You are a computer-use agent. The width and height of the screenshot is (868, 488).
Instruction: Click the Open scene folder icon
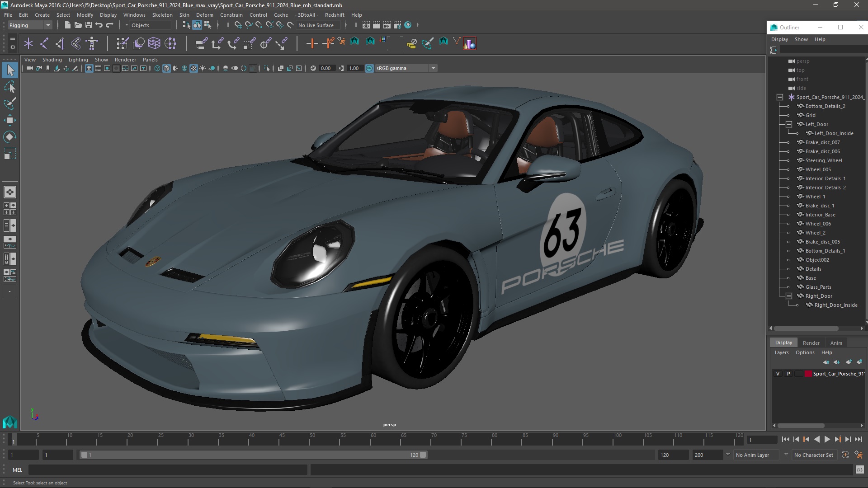pos(78,25)
